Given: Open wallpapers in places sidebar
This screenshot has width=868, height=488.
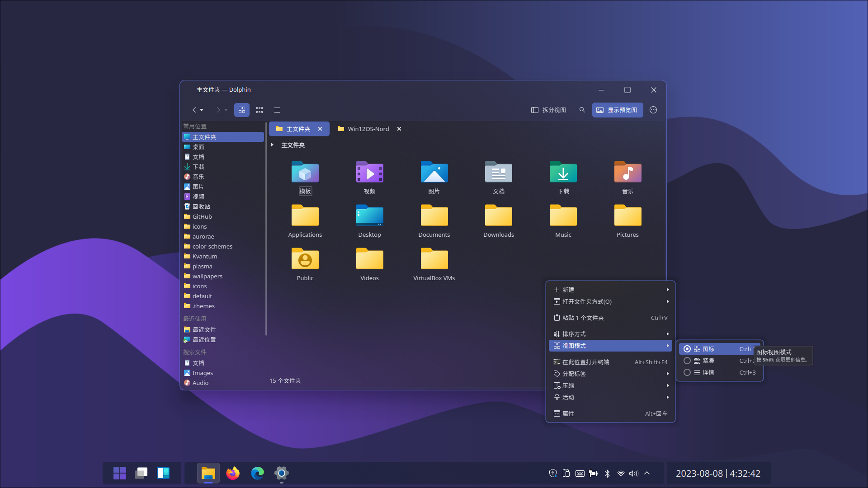Looking at the screenshot, I should [x=222, y=276].
